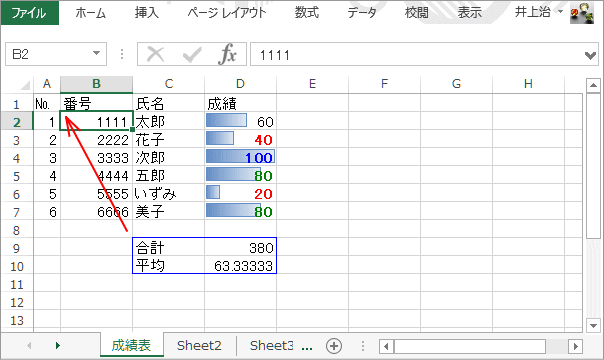Click the formula bar cancel X icon

click(156, 54)
